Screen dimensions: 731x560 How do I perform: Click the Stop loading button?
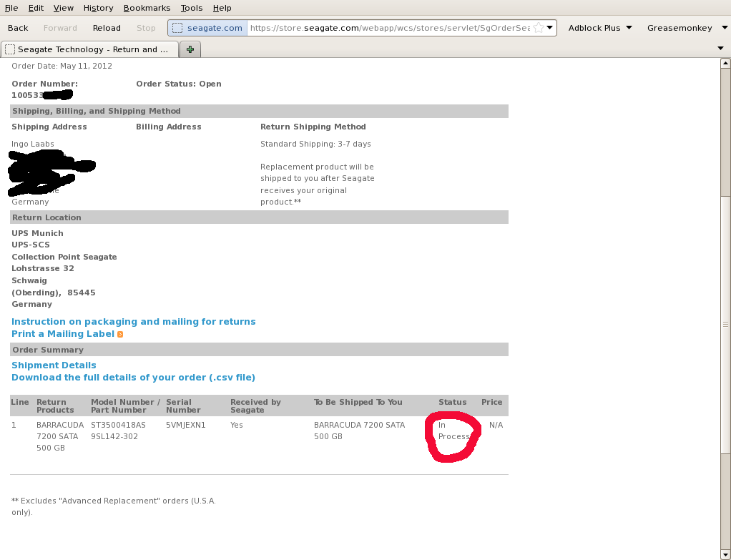pyautogui.click(x=146, y=28)
